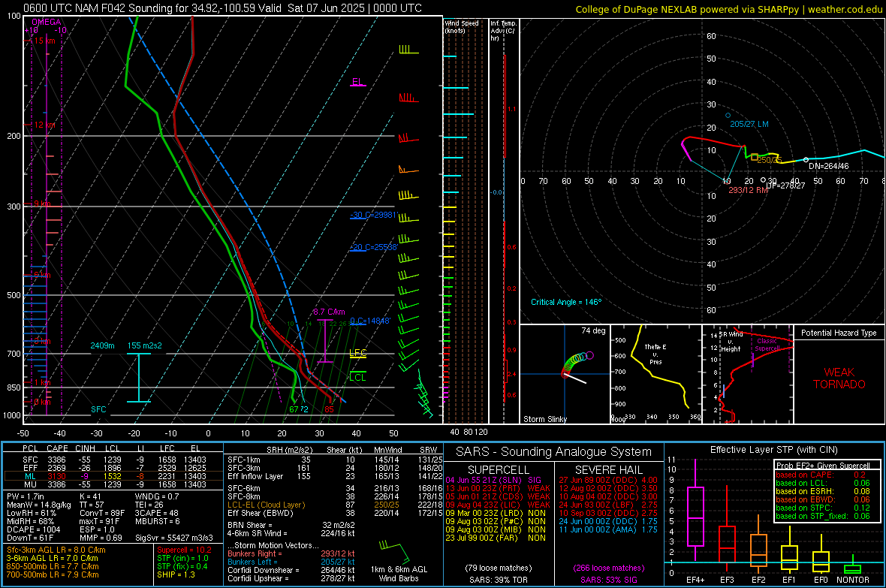Click the 67 surface dewpoint value
The width and height of the screenshot is (886, 588).
pyautogui.click(x=294, y=409)
